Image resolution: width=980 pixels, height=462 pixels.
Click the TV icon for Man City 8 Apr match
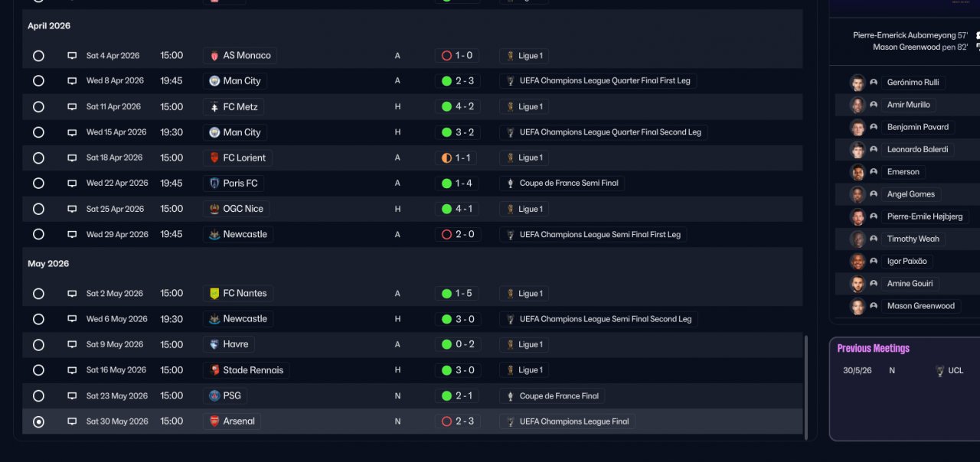[72, 81]
